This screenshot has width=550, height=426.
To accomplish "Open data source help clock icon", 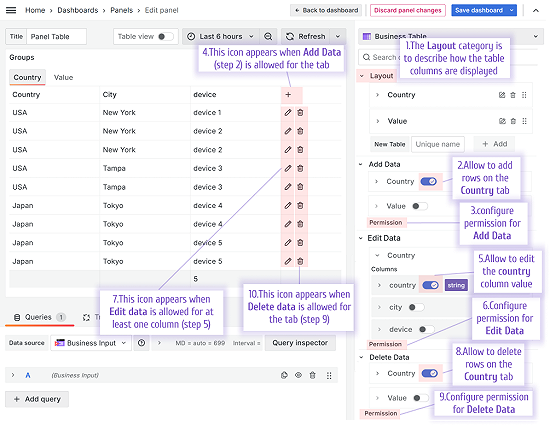I will pyautogui.click(x=142, y=343).
